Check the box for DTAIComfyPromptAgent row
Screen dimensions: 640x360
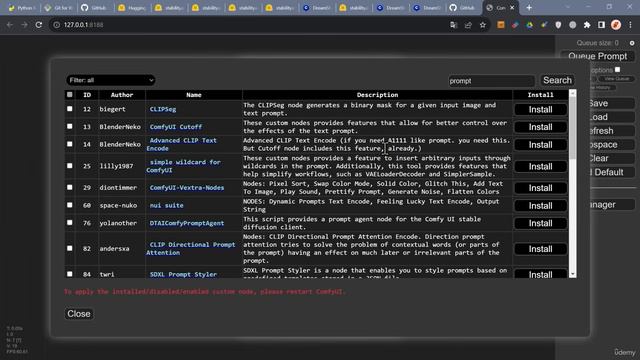pyautogui.click(x=70, y=222)
